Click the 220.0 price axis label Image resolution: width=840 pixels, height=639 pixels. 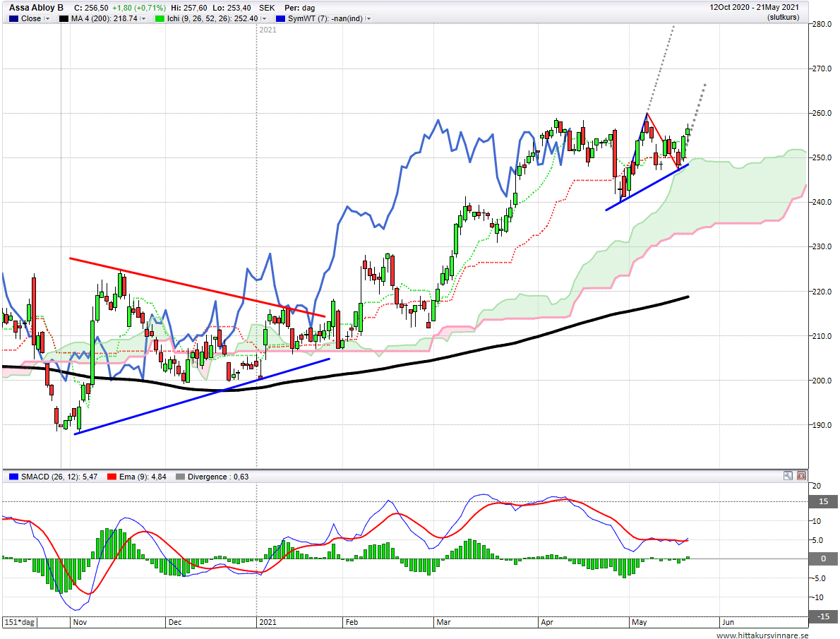click(822, 292)
